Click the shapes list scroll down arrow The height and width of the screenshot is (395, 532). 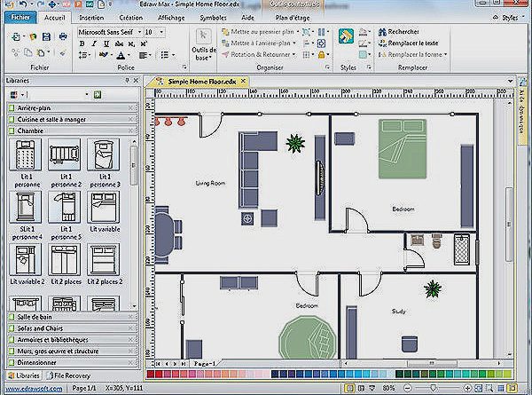click(134, 306)
